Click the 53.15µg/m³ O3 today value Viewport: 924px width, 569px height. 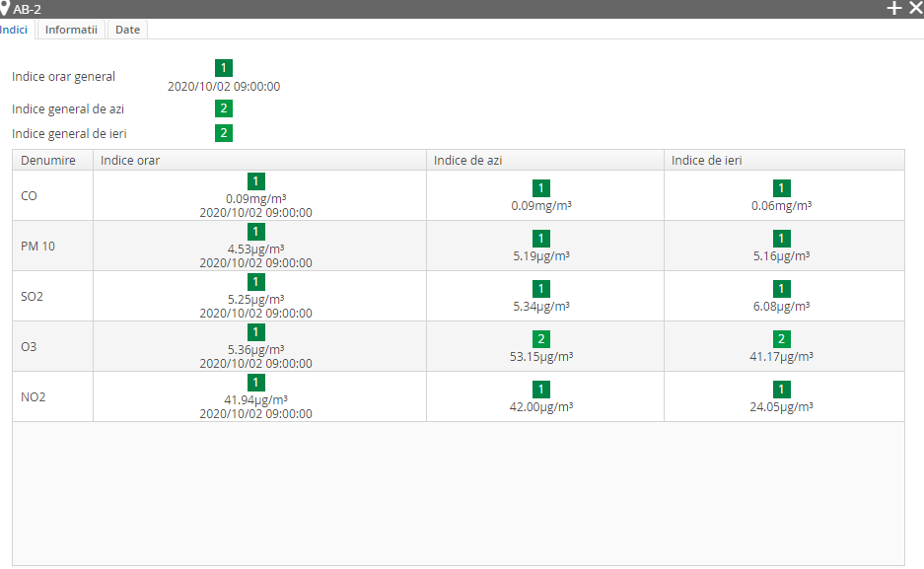click(541, 356)
